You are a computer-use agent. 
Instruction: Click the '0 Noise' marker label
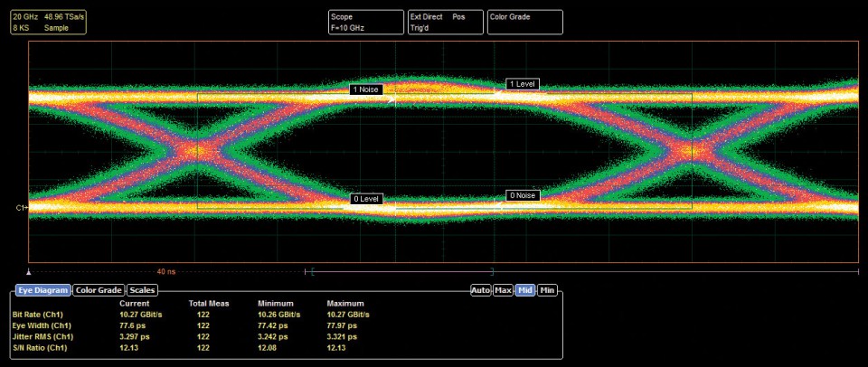[x=524, y=195]
